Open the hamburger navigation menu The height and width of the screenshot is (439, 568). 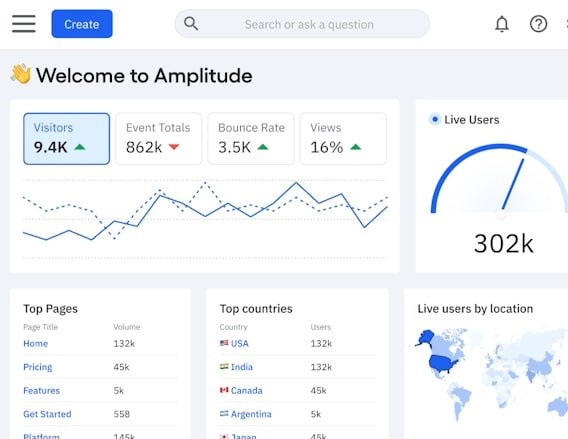pyautogui.click(x=24, y=24)
